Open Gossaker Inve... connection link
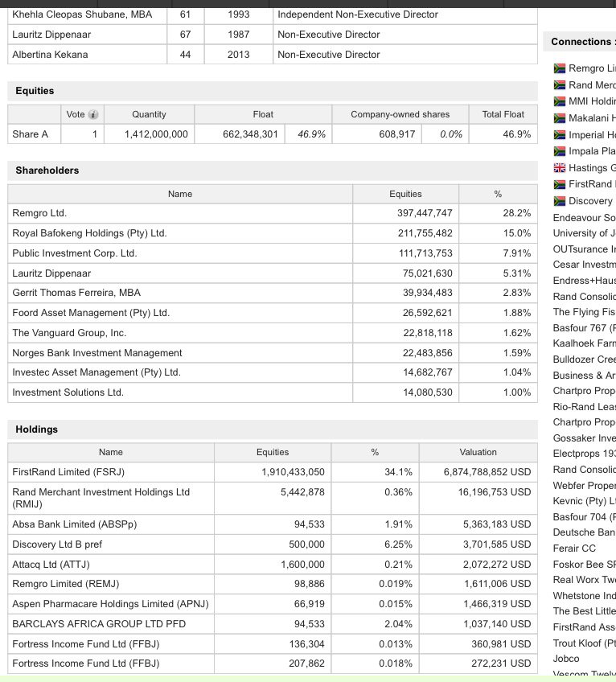This screenshot has width=616, height=682. [585, 438]
